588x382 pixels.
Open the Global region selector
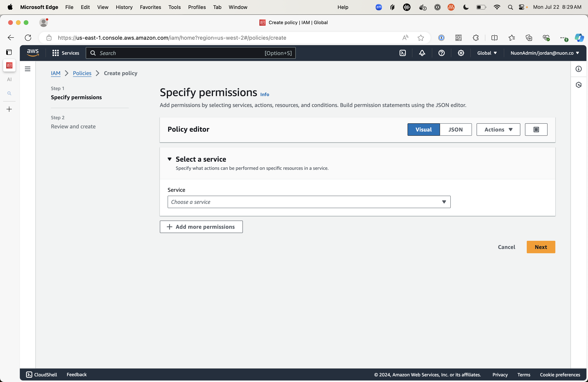[x=487, y=53]
